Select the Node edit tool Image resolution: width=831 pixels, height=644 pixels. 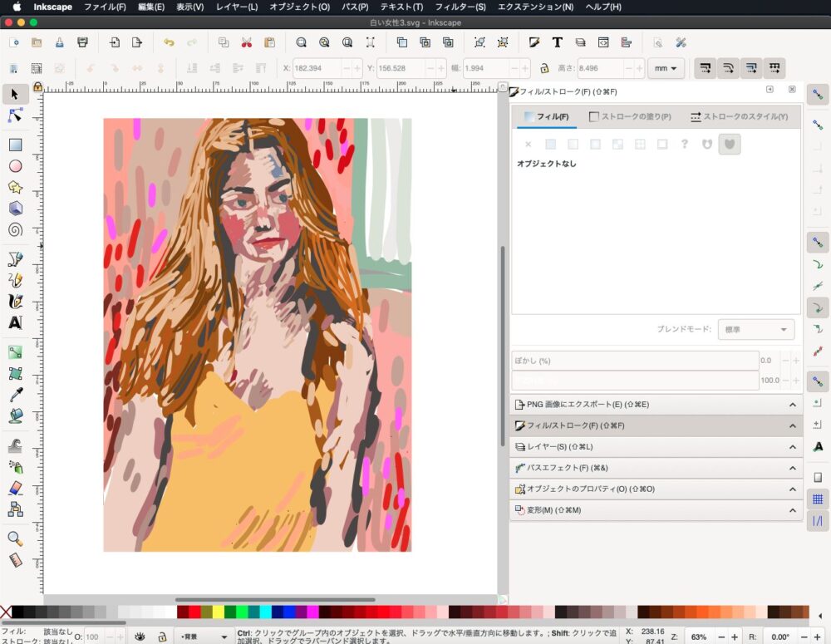[15, 115]
